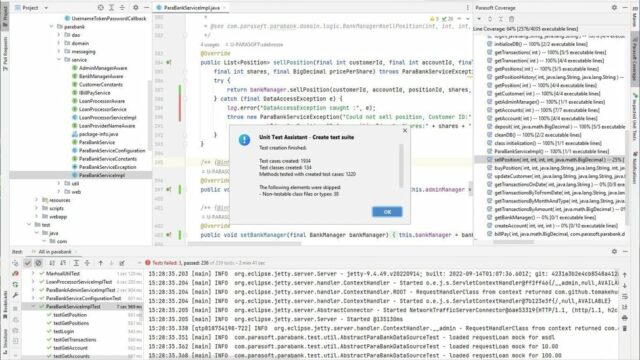Viewport: 640px width, 360px height.
Task: Click the rerun failed tests icon in Run panel
Action: tap(15, 273)
